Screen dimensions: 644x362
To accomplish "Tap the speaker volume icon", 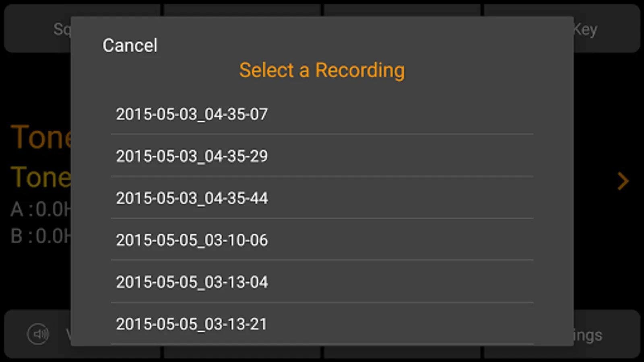I will click(38, 334).
